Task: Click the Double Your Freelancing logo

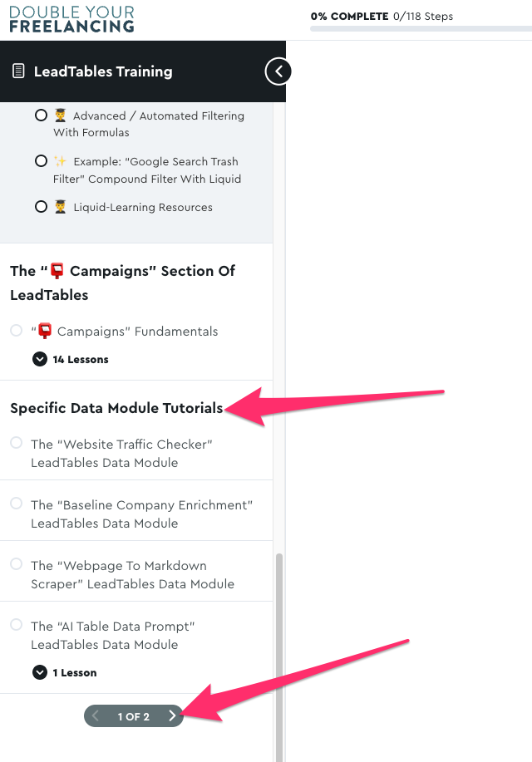Action: (71, 19)
